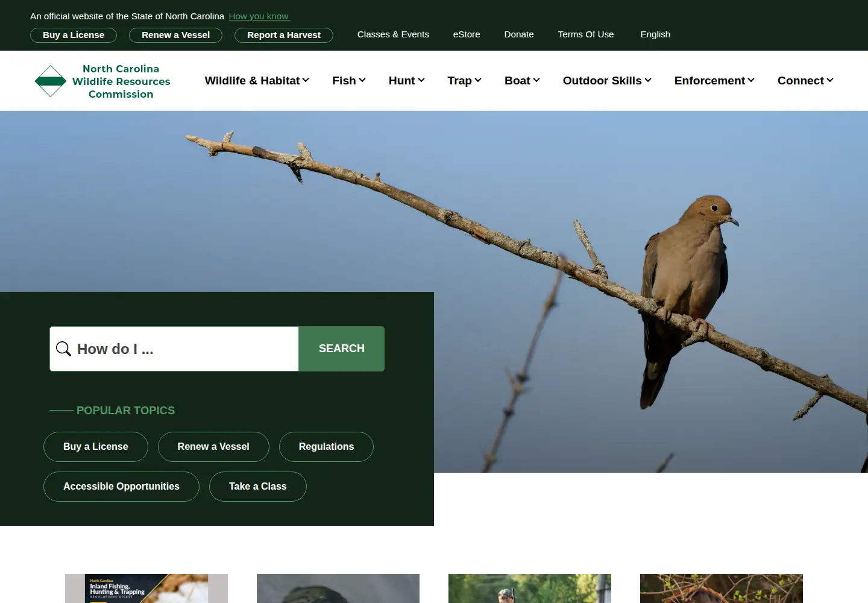Open the Classes & Events link
868x603 pixels.
pos(393,34)
